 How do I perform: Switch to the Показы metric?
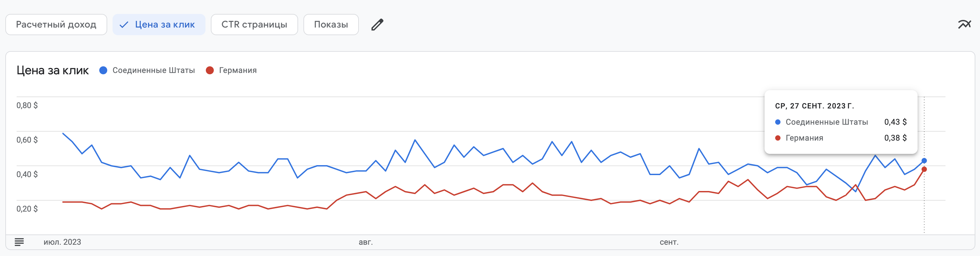click(x=331, y=25)
